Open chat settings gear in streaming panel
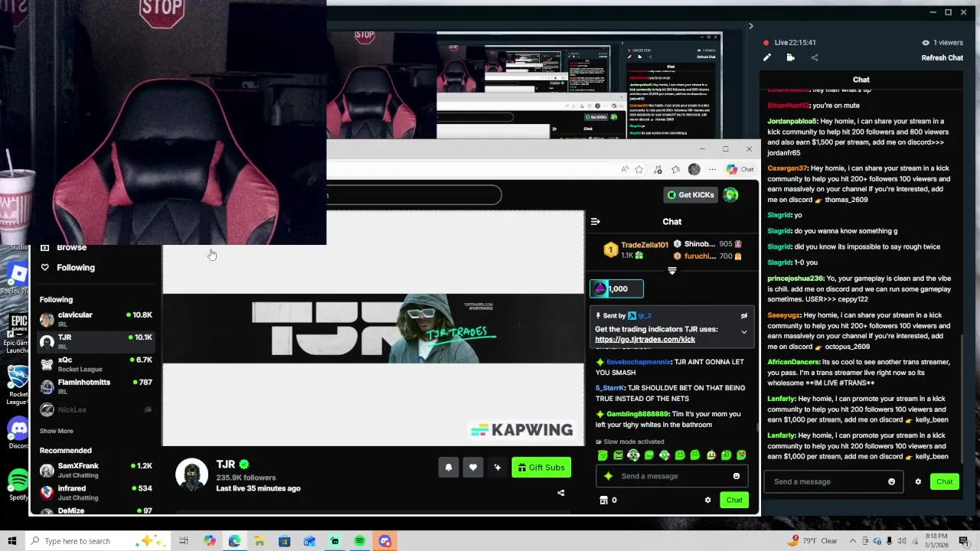 pos(918,481)
